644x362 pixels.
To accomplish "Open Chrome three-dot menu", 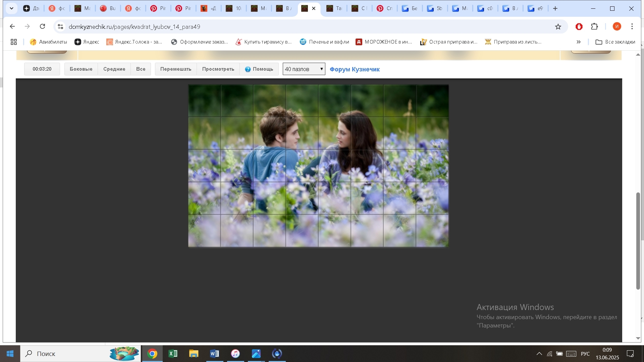I will (632, 26).
